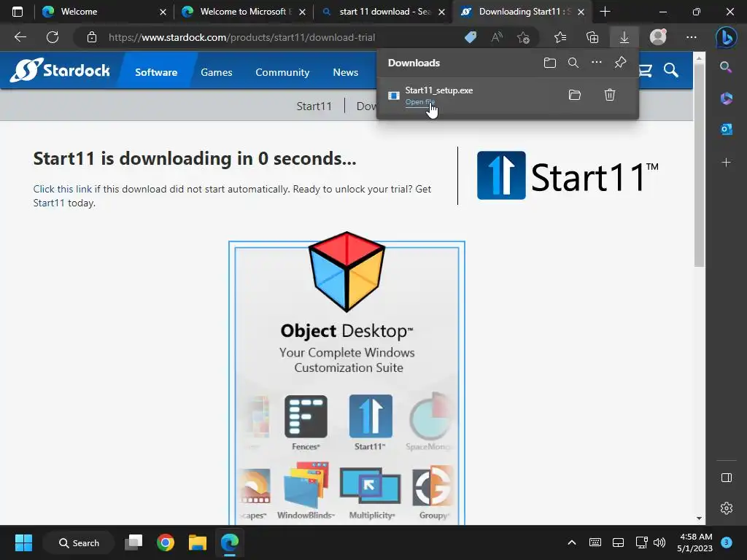Click the page vertical scrollbar thumb
Image resolution: width=747 pixels, height=560 pixels.
pos(699,164)
